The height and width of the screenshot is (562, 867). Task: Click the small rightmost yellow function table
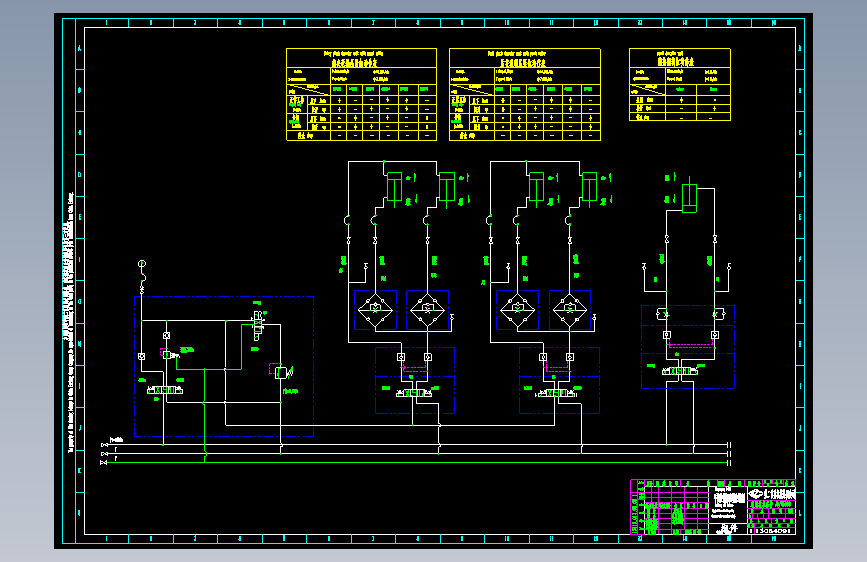680,85
